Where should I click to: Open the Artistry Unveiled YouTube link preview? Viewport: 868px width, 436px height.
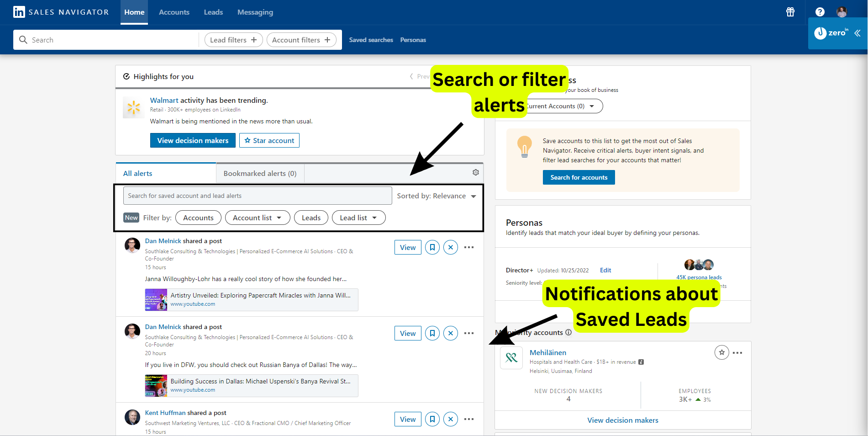(x=252, y=300)
